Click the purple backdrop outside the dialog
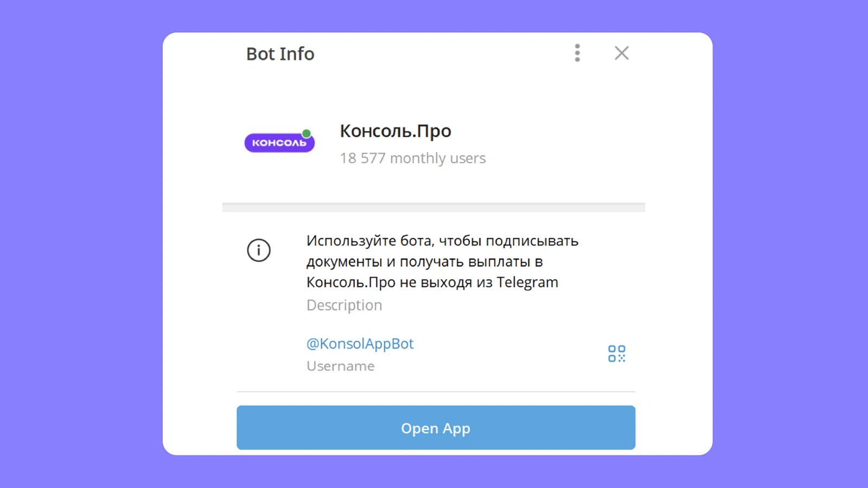 coord(81,244)
